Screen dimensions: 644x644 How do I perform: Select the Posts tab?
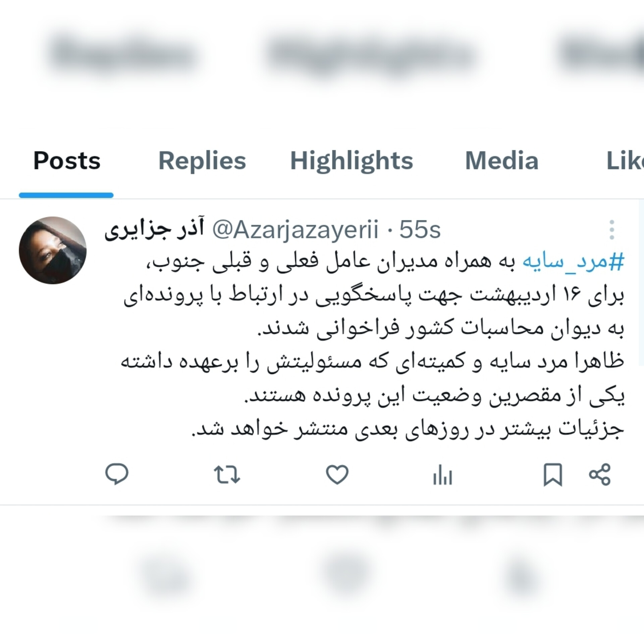tap(67, 161)
